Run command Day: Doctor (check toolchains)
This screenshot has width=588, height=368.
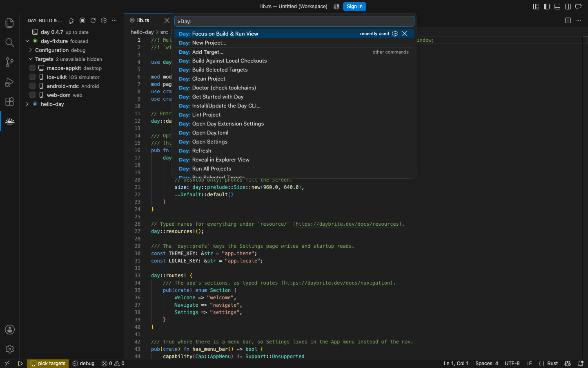[x=294, y=88]
